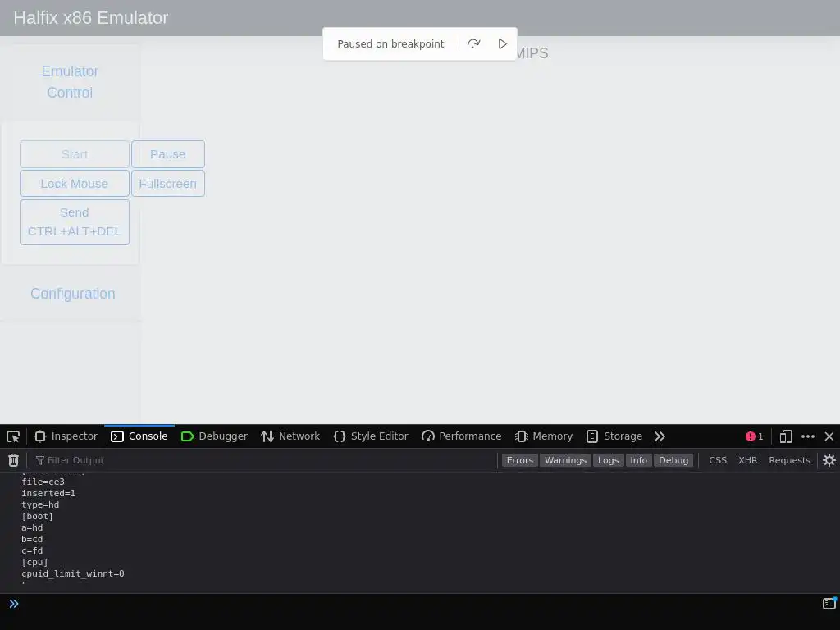Open the Emulator Control section
Image resolution: width=840 pixels, height=630 pixels.
pyautogui.click(x=70, y=82)
